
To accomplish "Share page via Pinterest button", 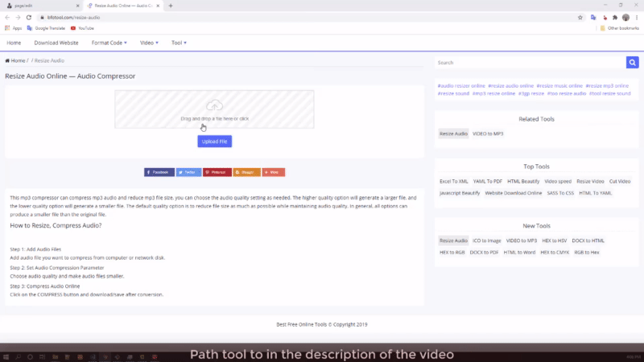I will click(x=217, y=172).
